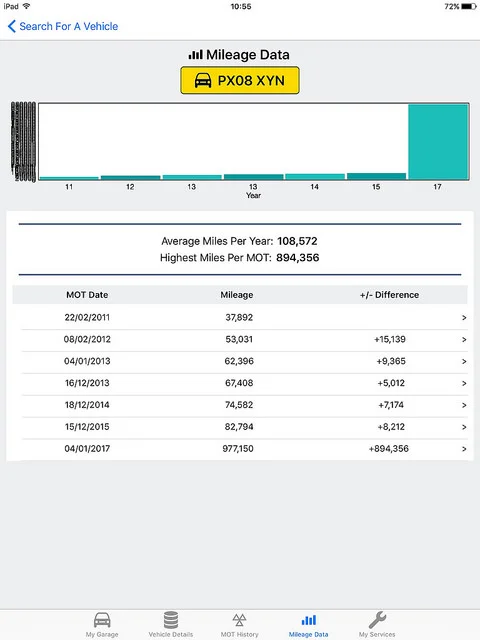Tap the My Garage car icon

click(x=102, y=620)
